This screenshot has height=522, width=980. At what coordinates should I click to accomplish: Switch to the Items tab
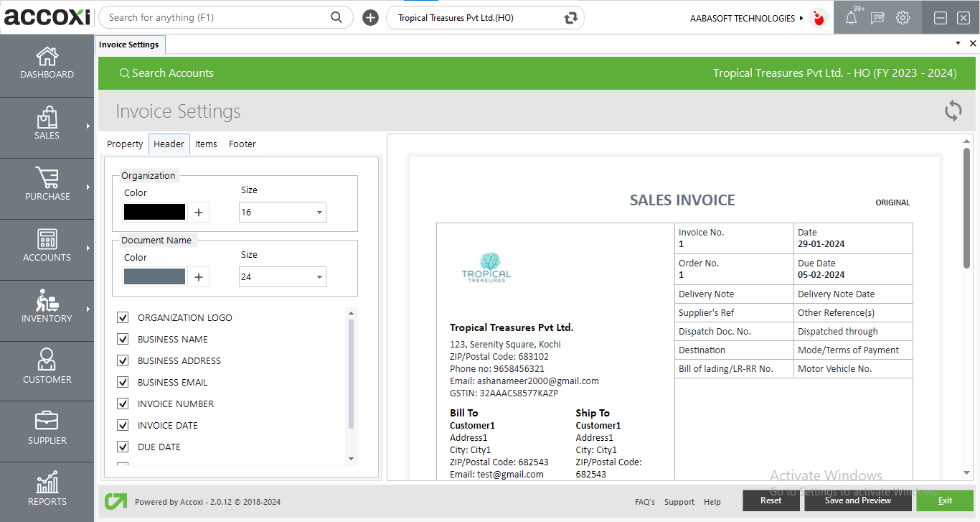pos(206,144)
